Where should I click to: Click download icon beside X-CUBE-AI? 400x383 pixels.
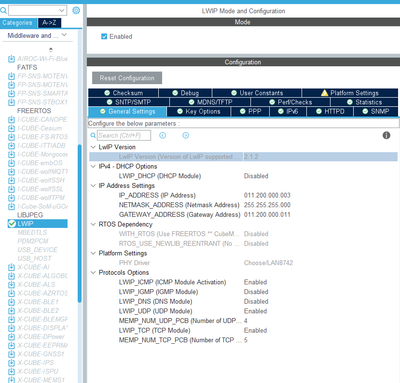[11, 267]
